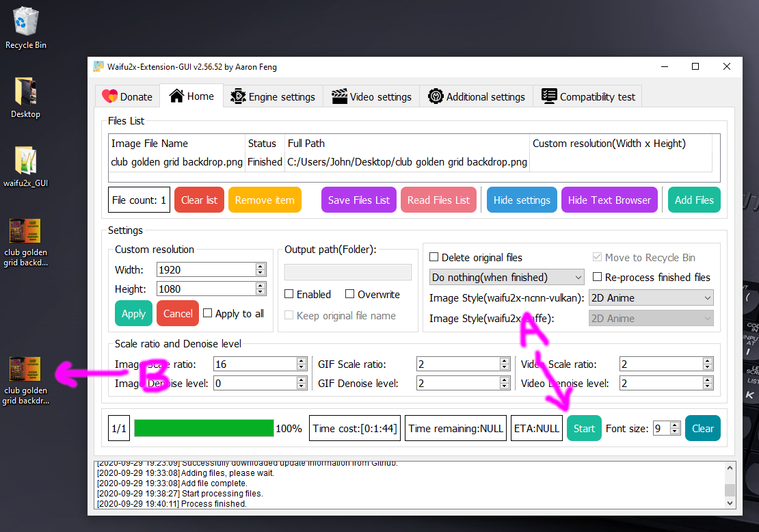
Task: Click the Output path folder field
Action: [x=348, y=272]
